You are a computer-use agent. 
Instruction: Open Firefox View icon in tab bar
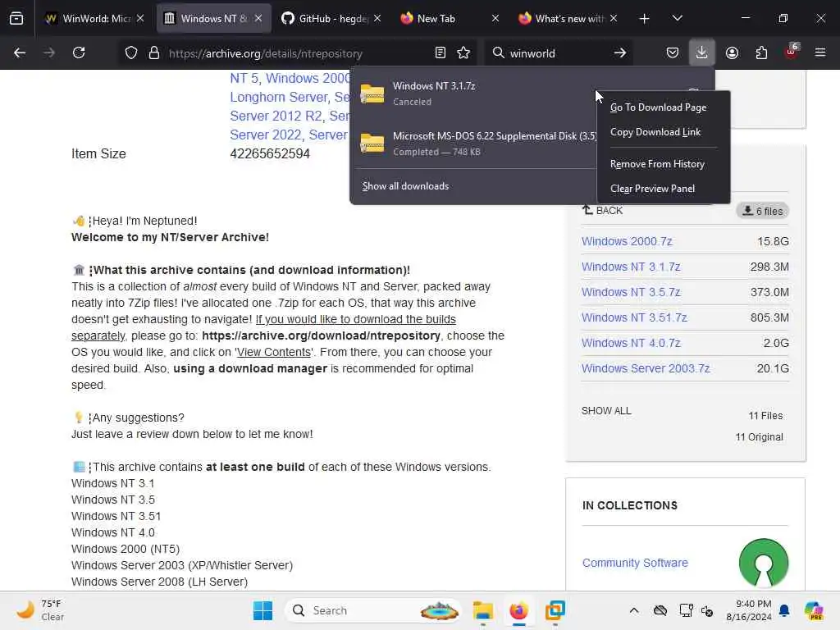16,18
